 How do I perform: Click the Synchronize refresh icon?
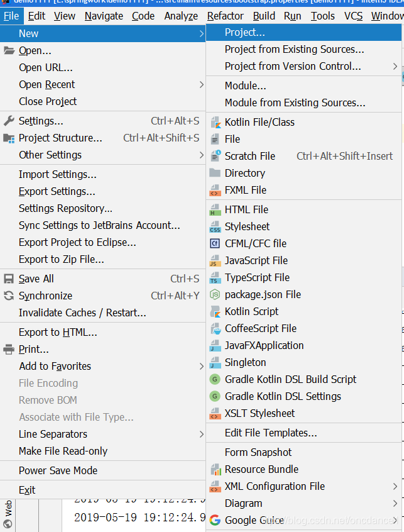click(x=9, y=296)
